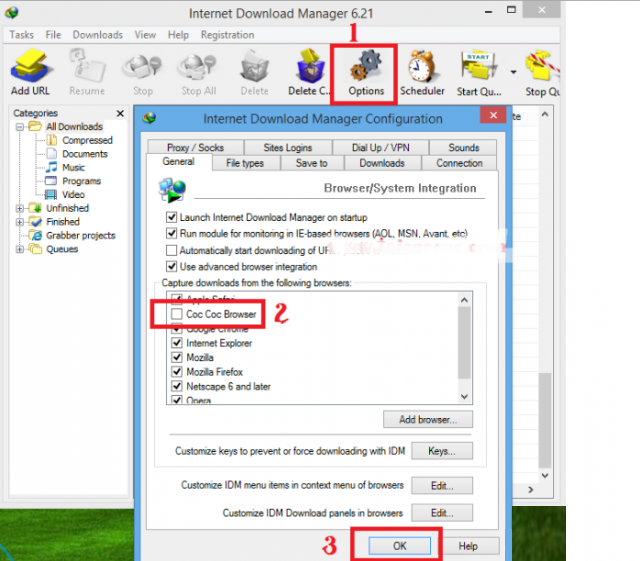Select the Video category in tree

pos(74,195)
